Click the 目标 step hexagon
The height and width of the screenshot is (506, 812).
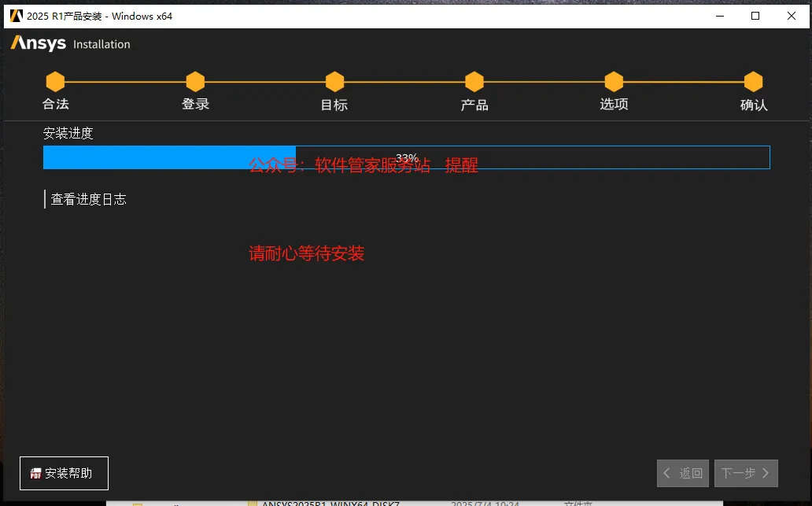point(334,81)
